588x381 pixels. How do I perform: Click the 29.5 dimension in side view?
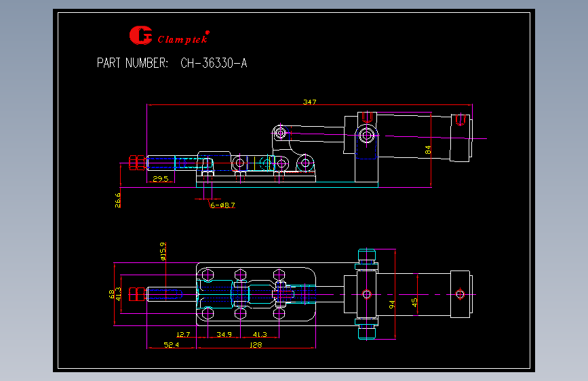point(161,179)
